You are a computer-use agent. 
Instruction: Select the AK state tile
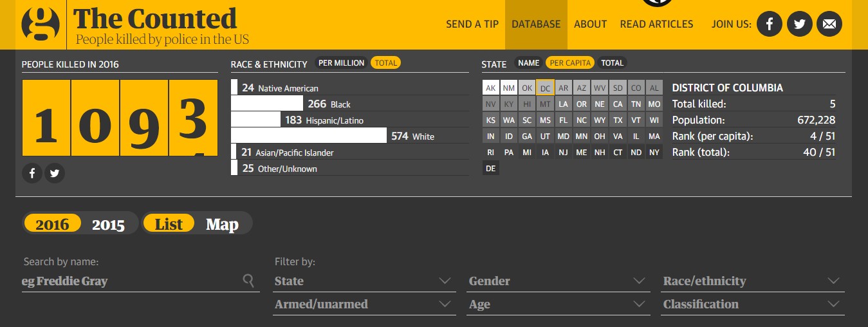491,88
